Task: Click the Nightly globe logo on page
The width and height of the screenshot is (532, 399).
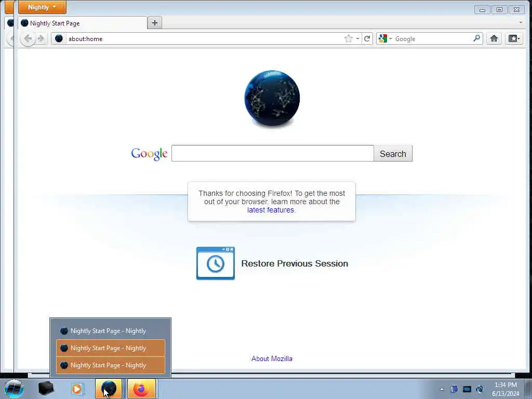Action: click(x=272, y=98)
